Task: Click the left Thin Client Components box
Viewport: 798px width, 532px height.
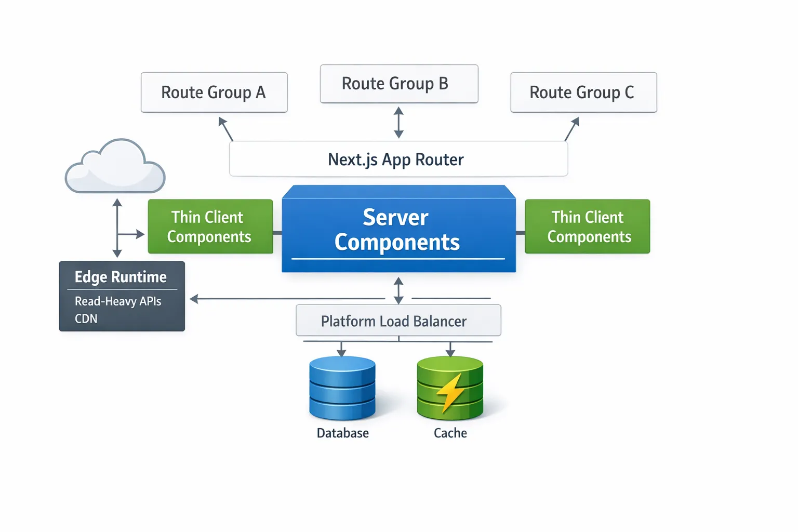Action: (x=210, y=227)
